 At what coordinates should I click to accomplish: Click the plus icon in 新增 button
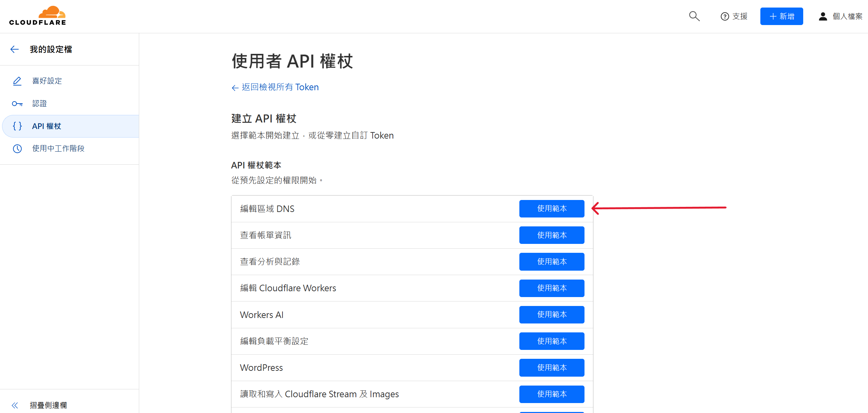click(x=773, y=16)
